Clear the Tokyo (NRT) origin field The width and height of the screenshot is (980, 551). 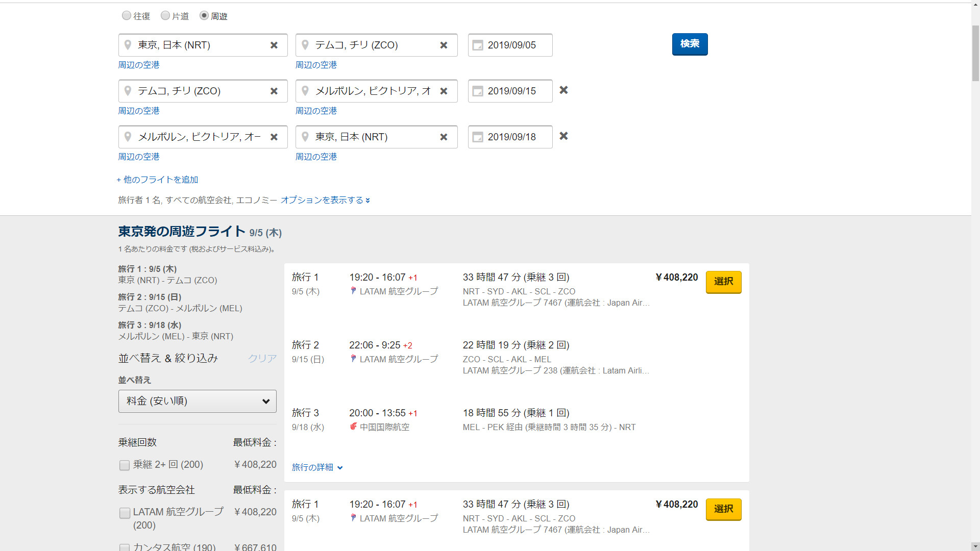(x=274, y=45)
